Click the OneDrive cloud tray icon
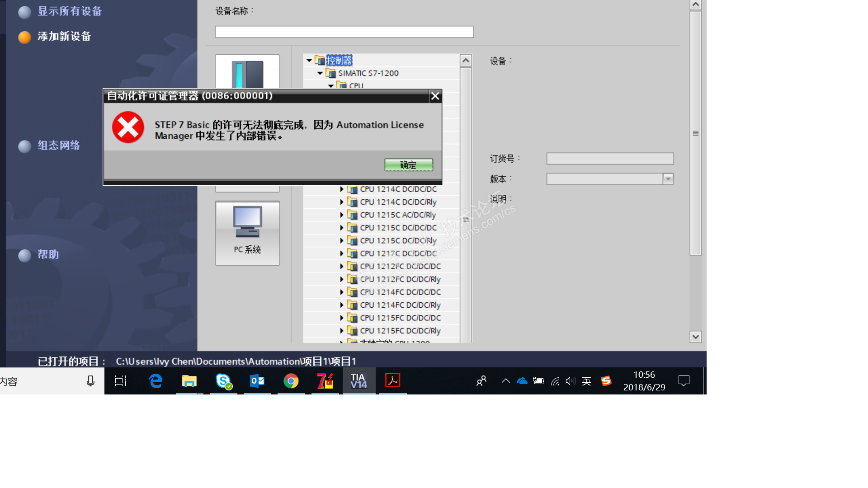868x488 pixels. point(522,381)
